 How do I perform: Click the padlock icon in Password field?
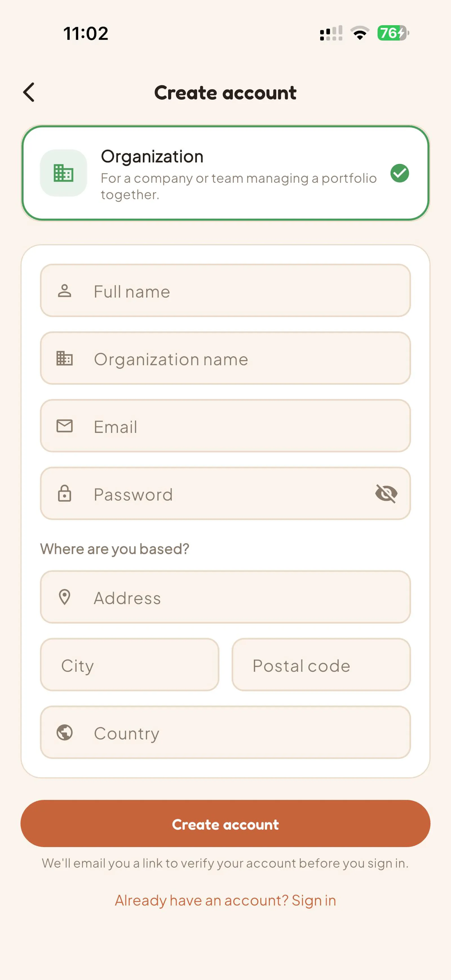[x=65, y=493]
